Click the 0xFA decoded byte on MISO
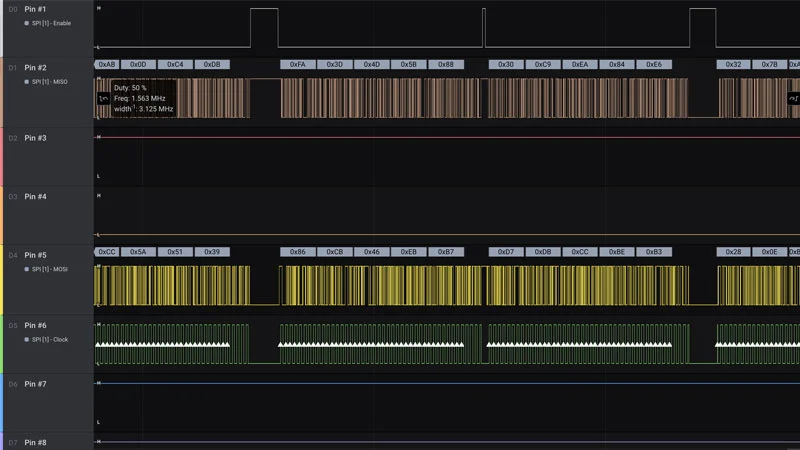Image resolution: width=800 pixels, height=450 pixels. click(x=297, y=64)
